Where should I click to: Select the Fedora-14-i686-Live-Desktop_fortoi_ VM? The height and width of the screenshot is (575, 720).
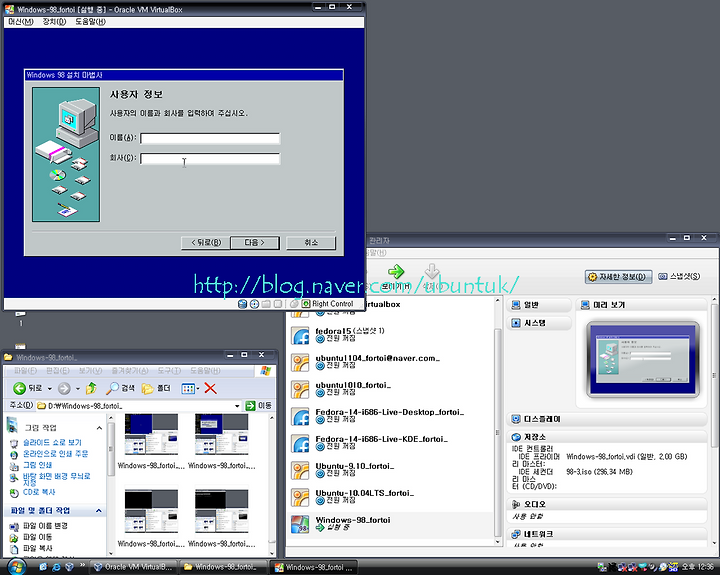[390, 416]
